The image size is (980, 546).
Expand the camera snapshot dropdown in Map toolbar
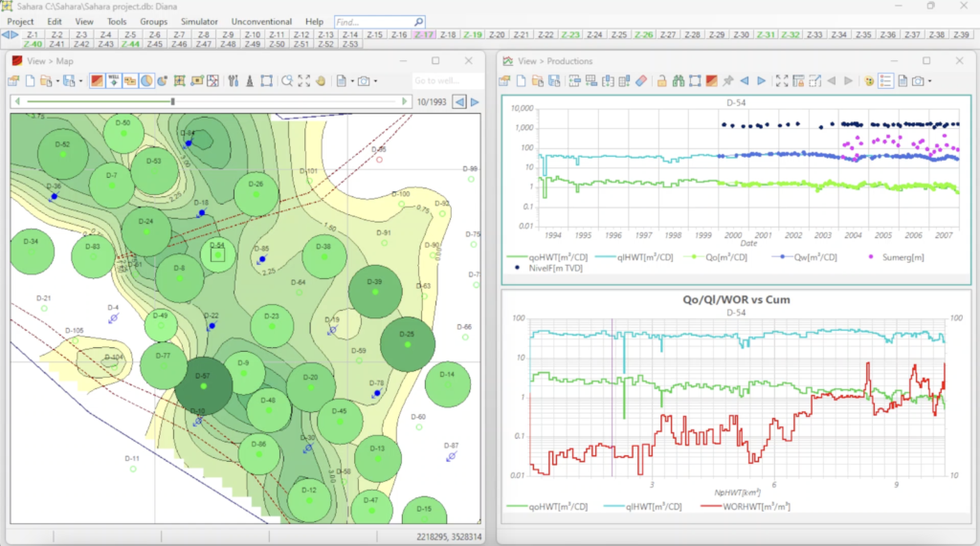[375, 81]
